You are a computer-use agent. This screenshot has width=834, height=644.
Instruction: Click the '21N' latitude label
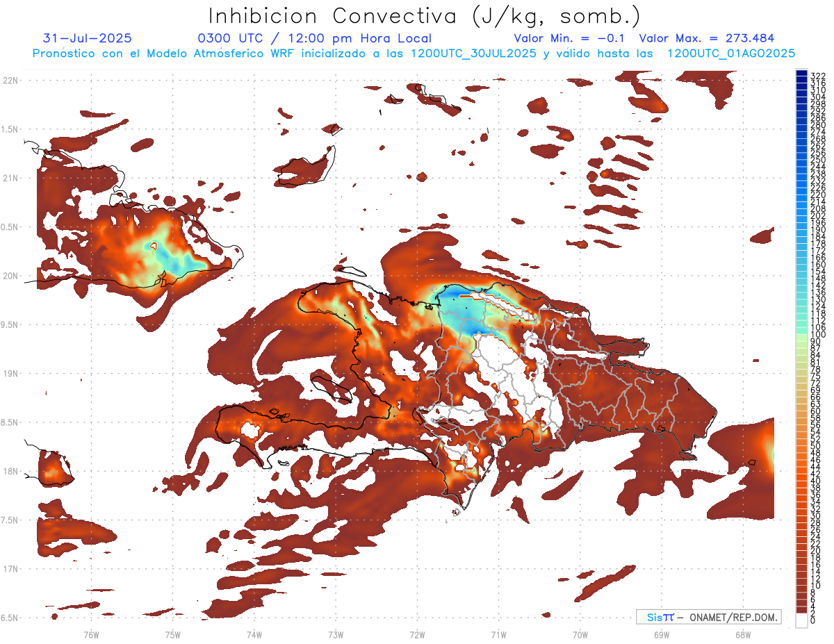10,179
